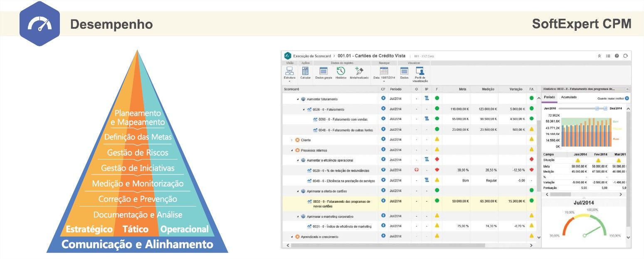
Task: Switch to the Período tab
Action: tap(549, 97)
